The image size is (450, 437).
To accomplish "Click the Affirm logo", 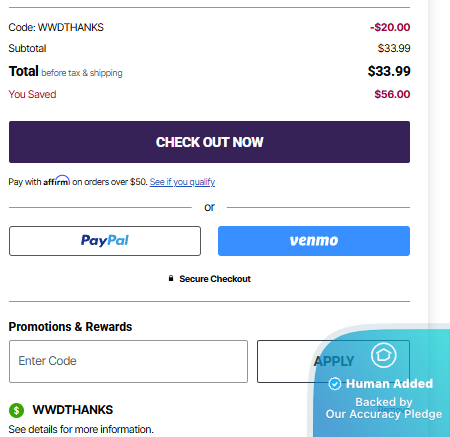I will [57, 181].
